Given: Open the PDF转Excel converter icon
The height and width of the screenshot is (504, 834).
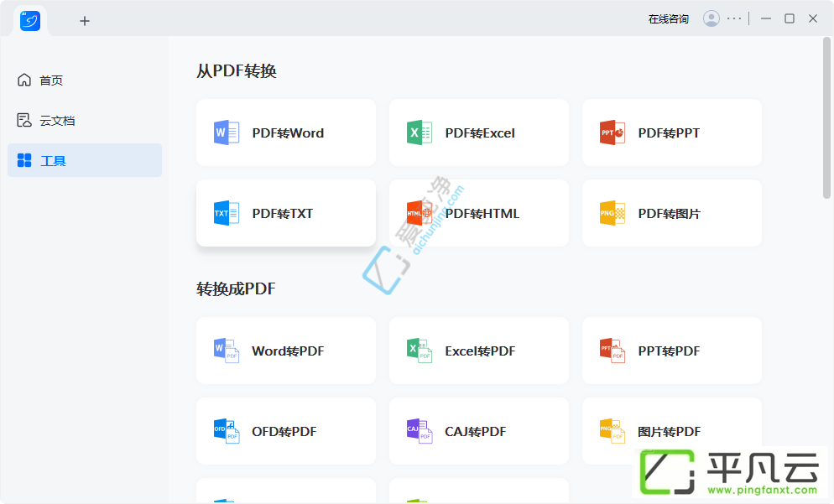Looking at the screenshot, I should pyautogui.click(x=420, y=132).
